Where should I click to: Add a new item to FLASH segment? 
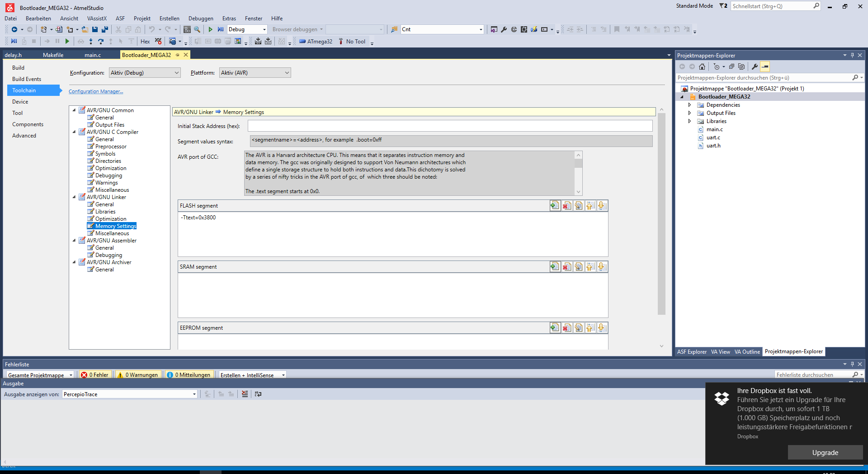555,206
